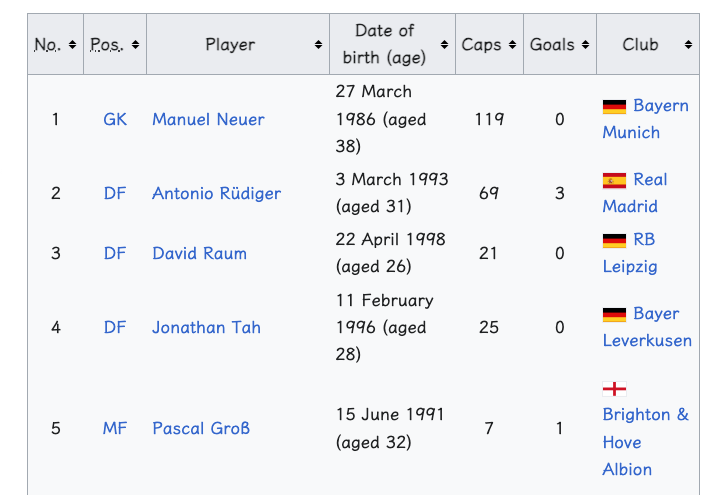Sort by Caps using header arrows
Image resolution: width=721 pixels, height=495 pixels.
click(x=512, y=45)
